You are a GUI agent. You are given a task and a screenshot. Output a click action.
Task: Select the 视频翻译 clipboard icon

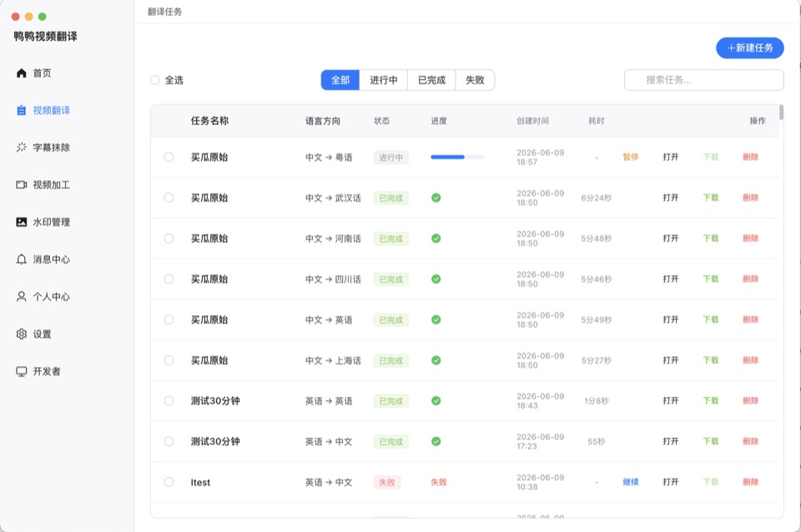[x=22, y=110]
